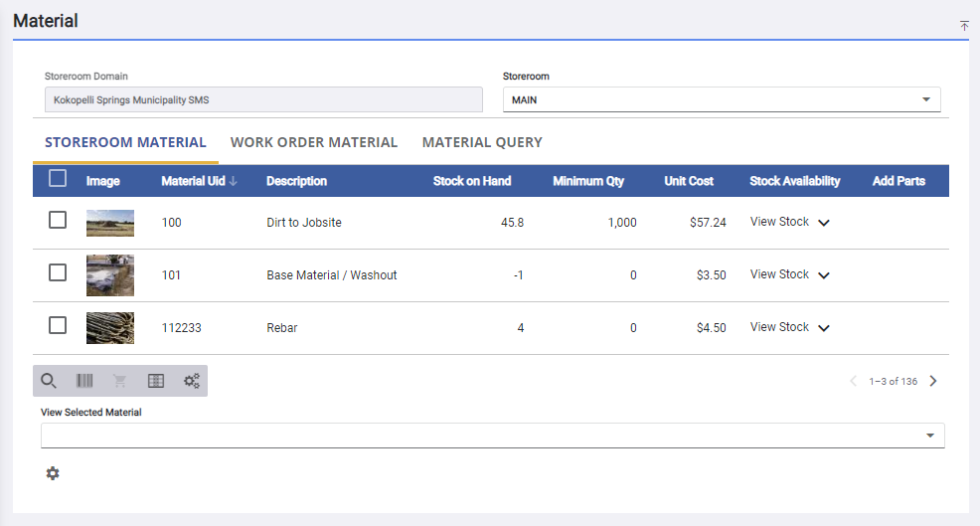The width and height of the screenshot is (980, 526).
Task: Click the barcode scan icon
Action: coord(84,381)
